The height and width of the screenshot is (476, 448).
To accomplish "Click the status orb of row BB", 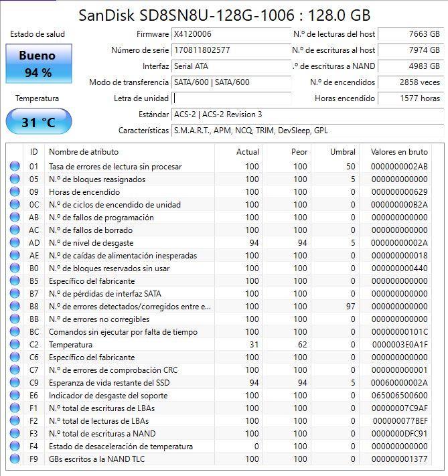I will pyautogui.click(x=15, y=319).
